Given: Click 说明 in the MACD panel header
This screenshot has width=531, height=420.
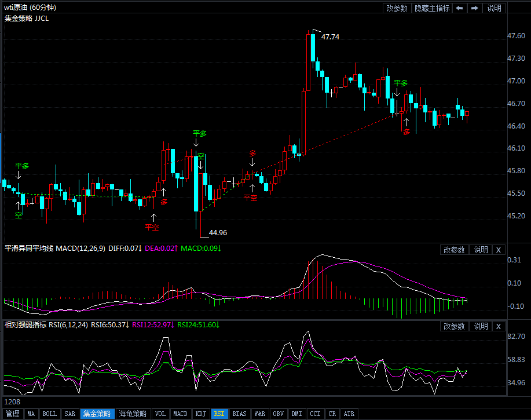Looking at the screenshot, I should (481, 250).
